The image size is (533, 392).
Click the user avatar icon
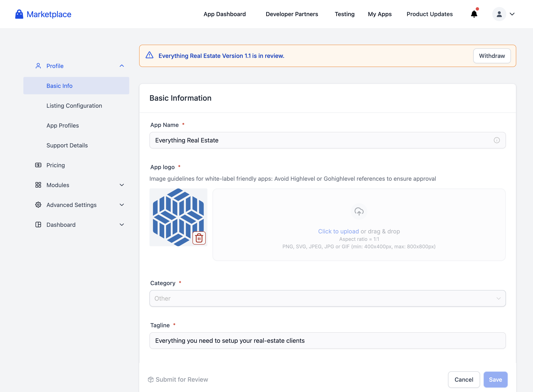point(499,14)
